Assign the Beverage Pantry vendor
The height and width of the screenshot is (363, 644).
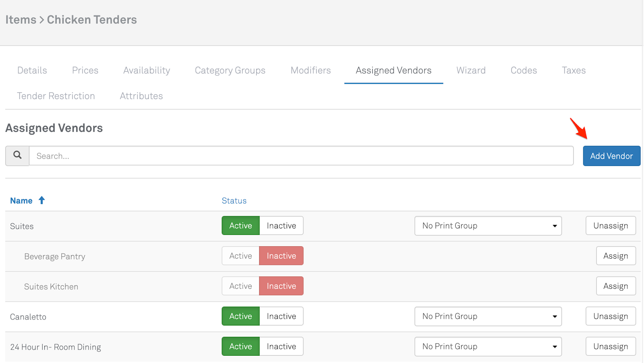(615, 256)
